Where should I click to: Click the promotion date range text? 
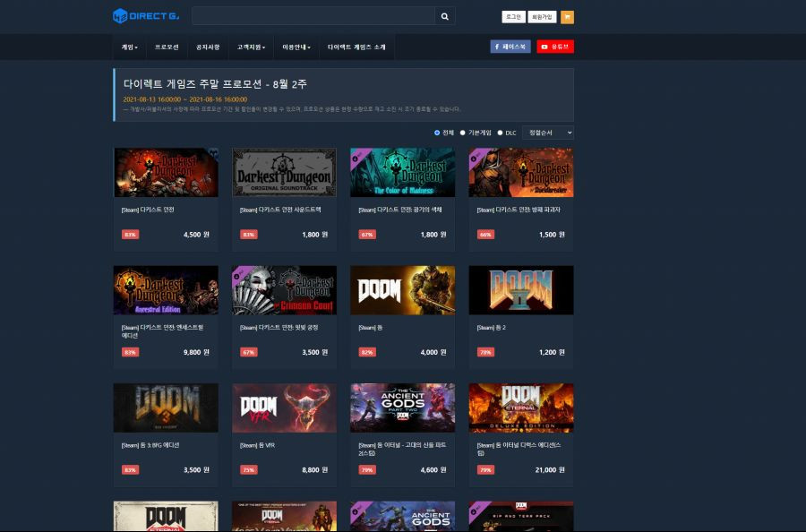[185, 99]
